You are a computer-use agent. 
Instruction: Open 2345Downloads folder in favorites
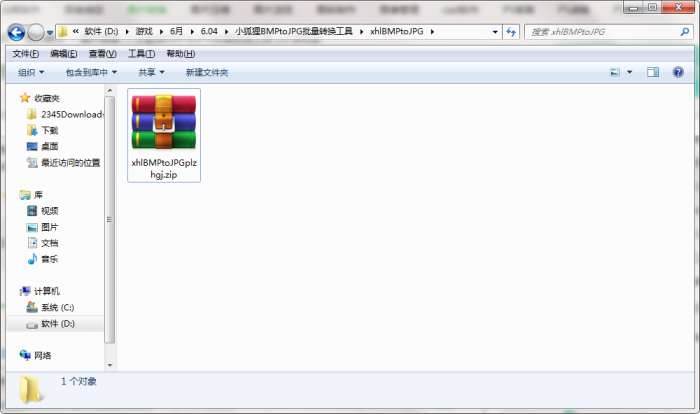(72, 114)
